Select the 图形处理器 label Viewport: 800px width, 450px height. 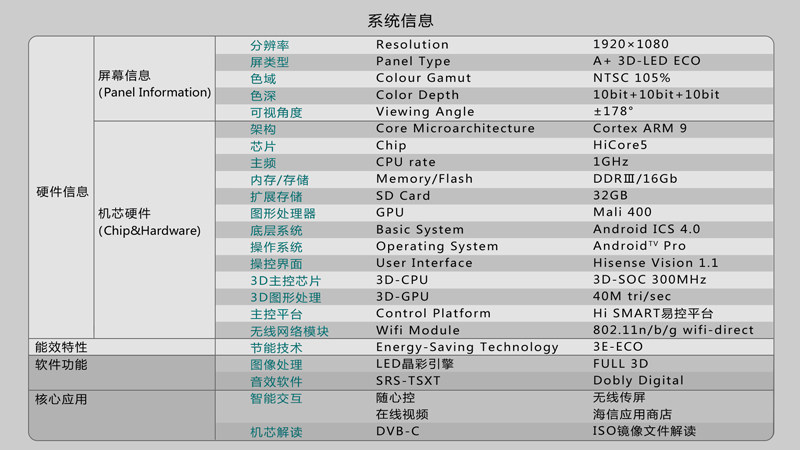[x=283, y=214]
